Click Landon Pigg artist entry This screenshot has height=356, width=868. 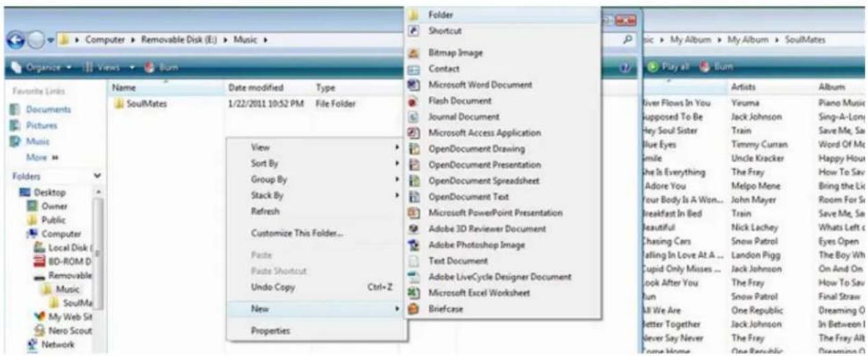coord(754,255)
